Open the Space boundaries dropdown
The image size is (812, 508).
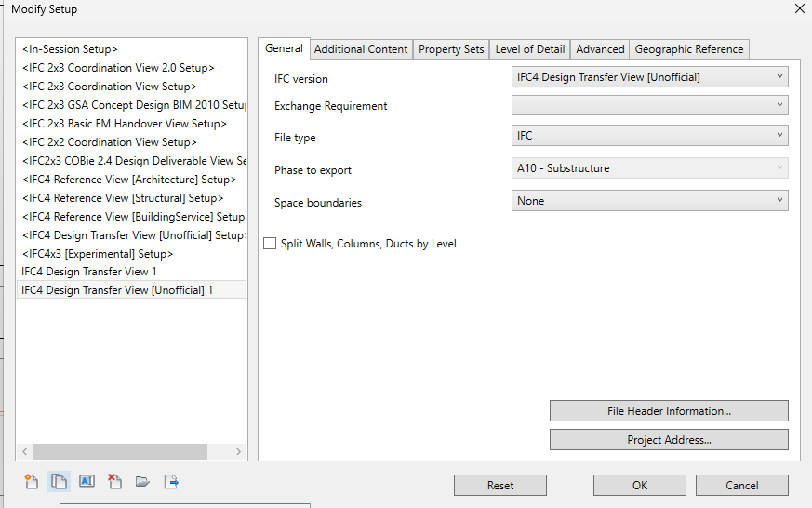650,201
